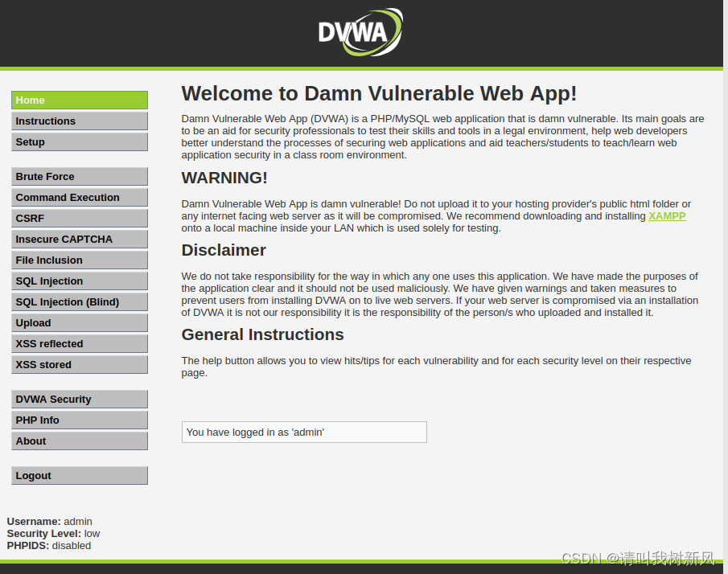Image resolution: width=728 pixels, height=574 pixels.
Task: View the PHP Info page
Action: 80,420
